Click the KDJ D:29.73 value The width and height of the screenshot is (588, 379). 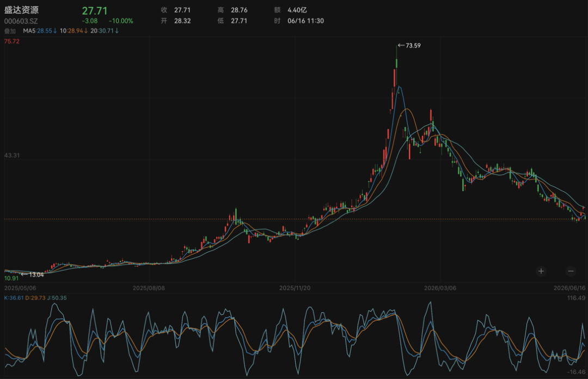[x=35, y=297]
